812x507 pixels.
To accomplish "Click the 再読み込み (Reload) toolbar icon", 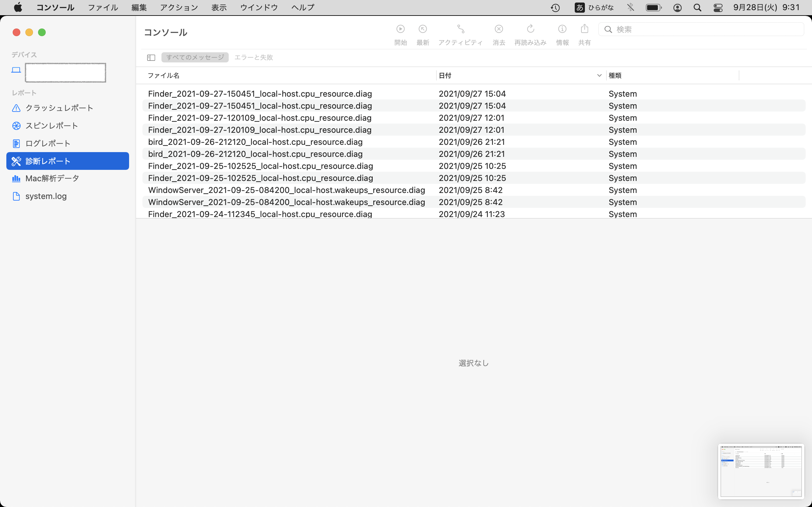I will point(530,29).
